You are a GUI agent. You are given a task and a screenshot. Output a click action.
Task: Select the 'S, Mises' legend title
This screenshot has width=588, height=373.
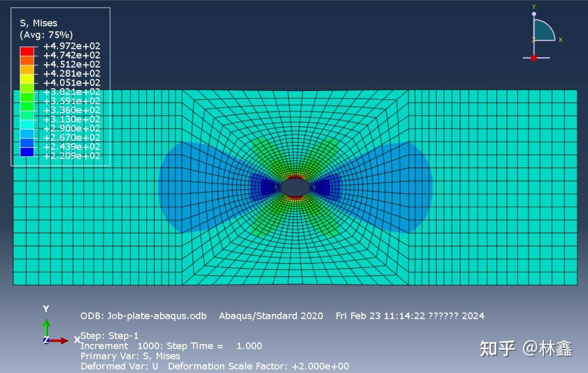point(38,23)
